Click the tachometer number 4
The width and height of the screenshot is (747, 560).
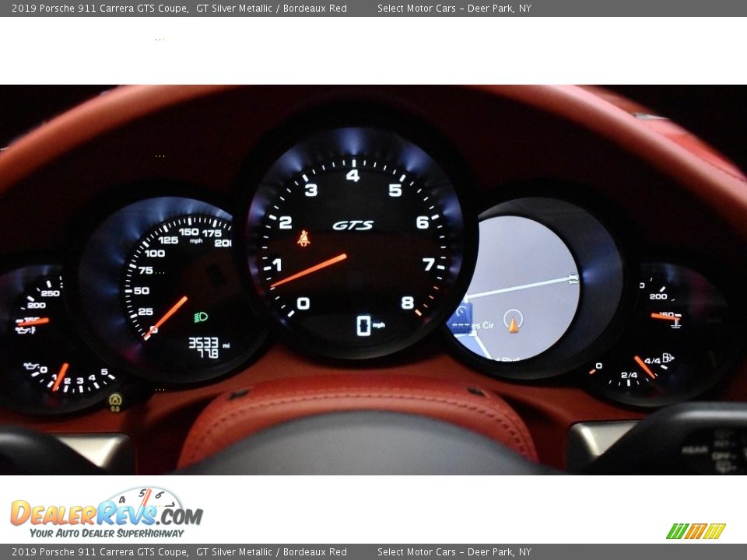pyautogui.click(x=352, y=176)
